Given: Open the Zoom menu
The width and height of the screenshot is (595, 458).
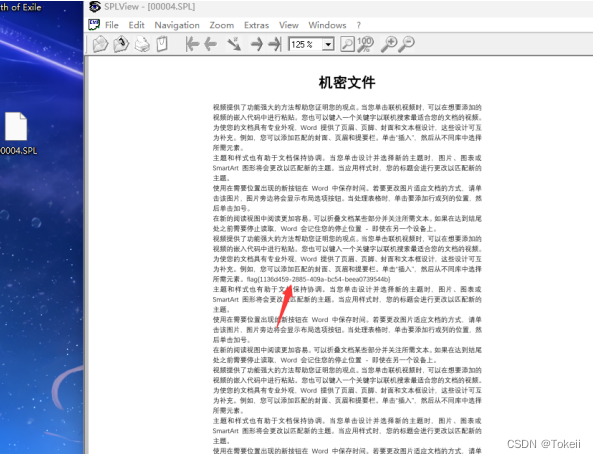Looking at the screenshot, I should [x=222, y=25].
